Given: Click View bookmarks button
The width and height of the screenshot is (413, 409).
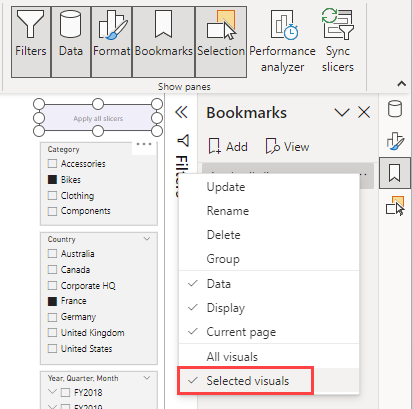Looking at the screenshot, I should tap(287, 146).
